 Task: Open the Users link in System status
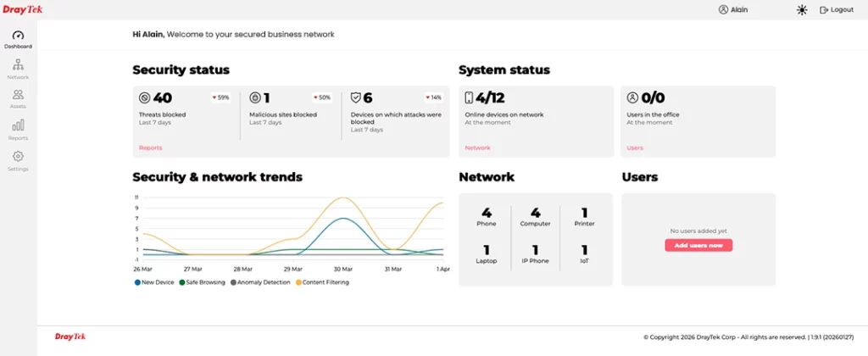(x=635, y=147)
